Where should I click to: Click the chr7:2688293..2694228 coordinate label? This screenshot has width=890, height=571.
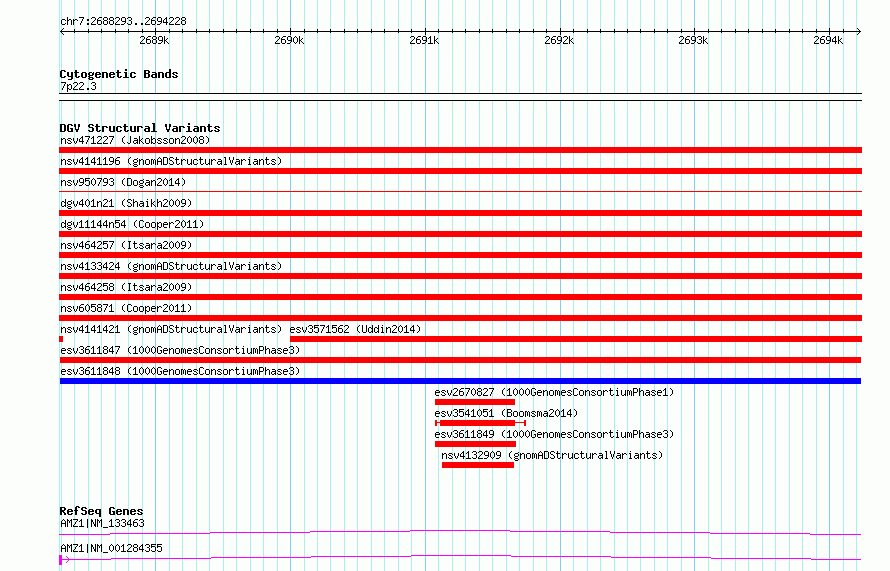tap(123, 21)
